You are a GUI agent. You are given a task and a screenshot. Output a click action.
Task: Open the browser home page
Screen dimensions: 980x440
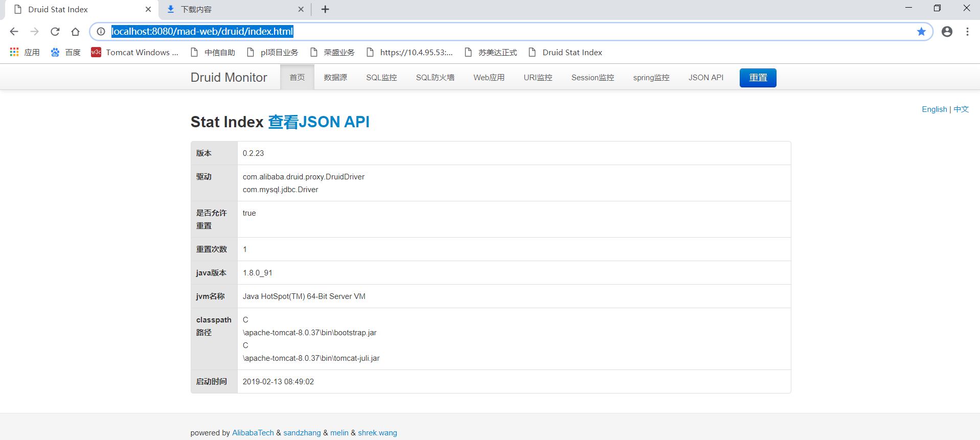[75, 32]
